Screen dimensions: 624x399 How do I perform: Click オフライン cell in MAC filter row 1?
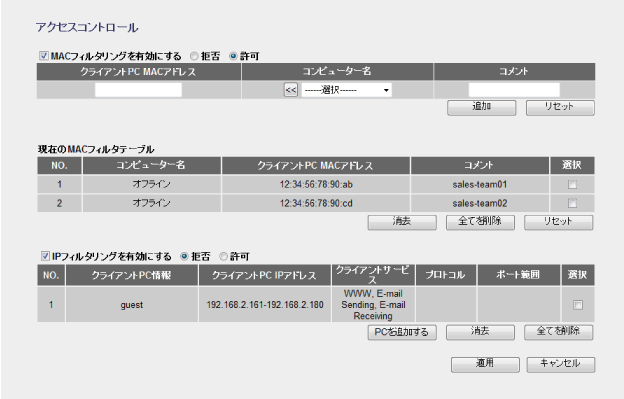tap(152, 185)
